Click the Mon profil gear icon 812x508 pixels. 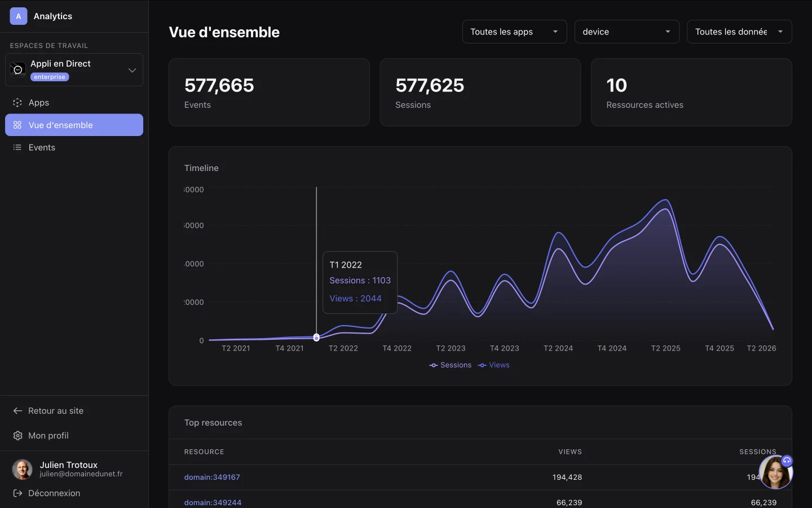(x=17, y=436)
